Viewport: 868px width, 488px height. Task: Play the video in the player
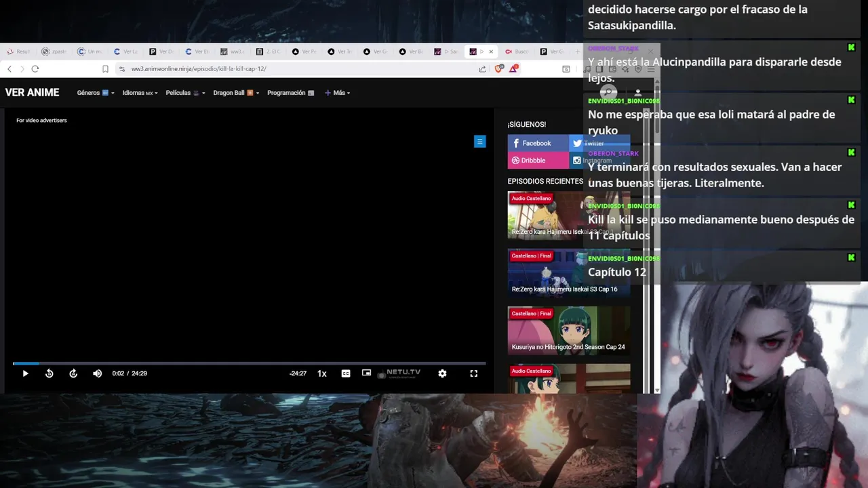25,373
